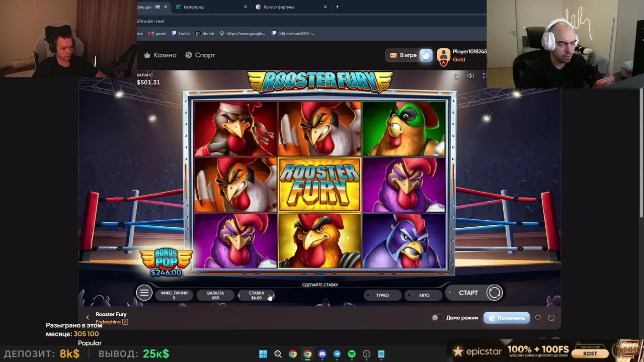Close the Колесо фортуны tab

(x=325, y=7)
